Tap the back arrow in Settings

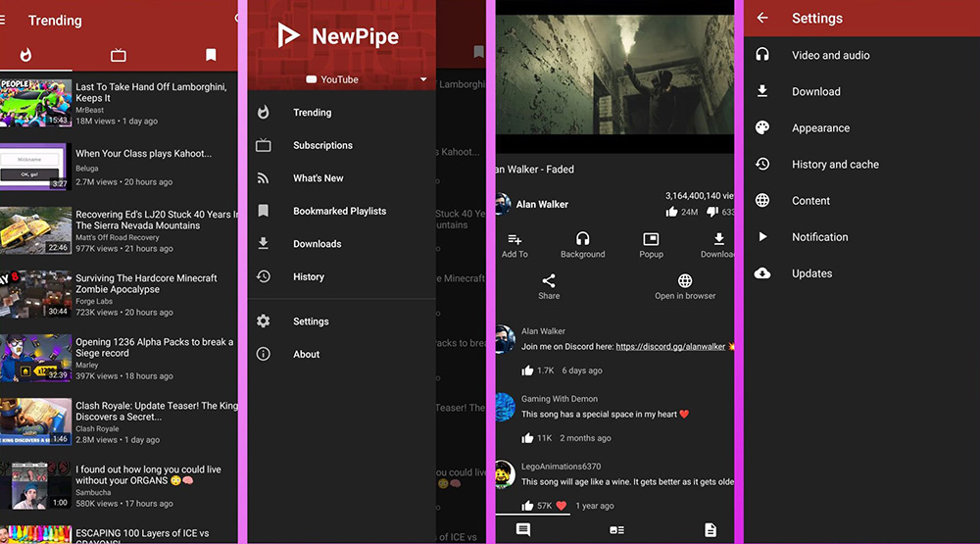point(762,18)
